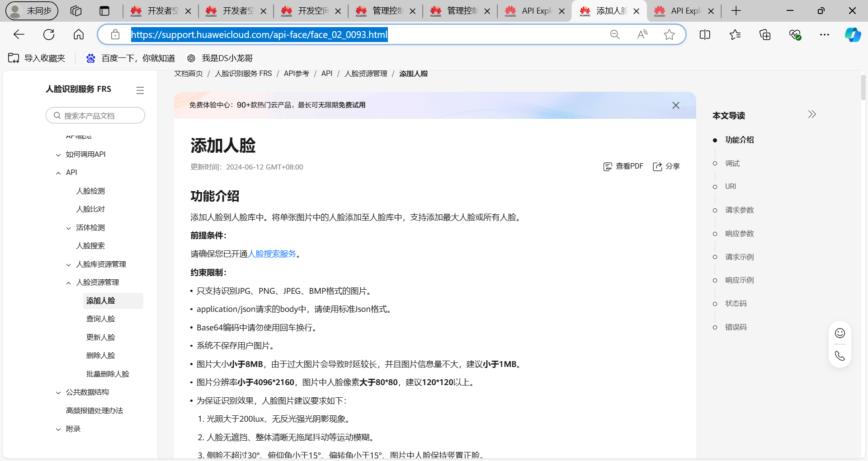Viewport: 868px width, 461px height.
Task: Click the View PDF (查看PDF) icon
Action: coord(608,167)
